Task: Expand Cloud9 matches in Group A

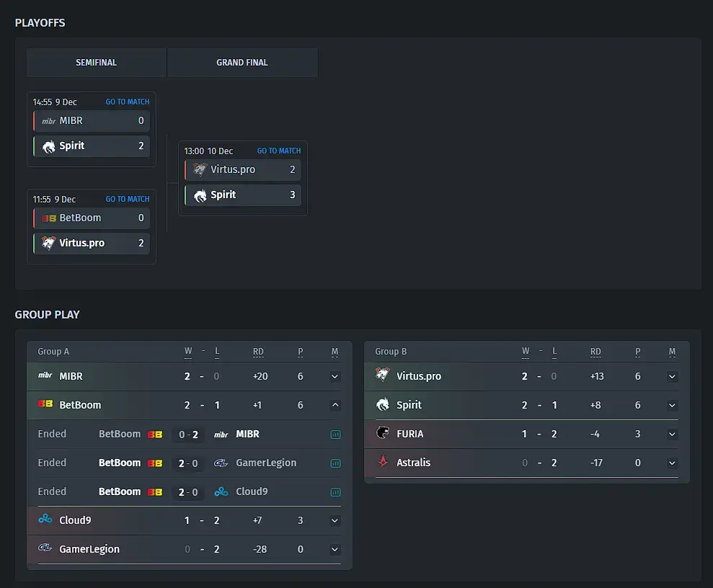Action: tap(335, 521)
